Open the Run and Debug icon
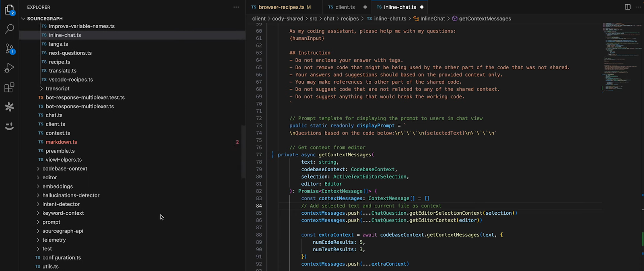This screenshot has height=271, width=644. pos(9,68)
